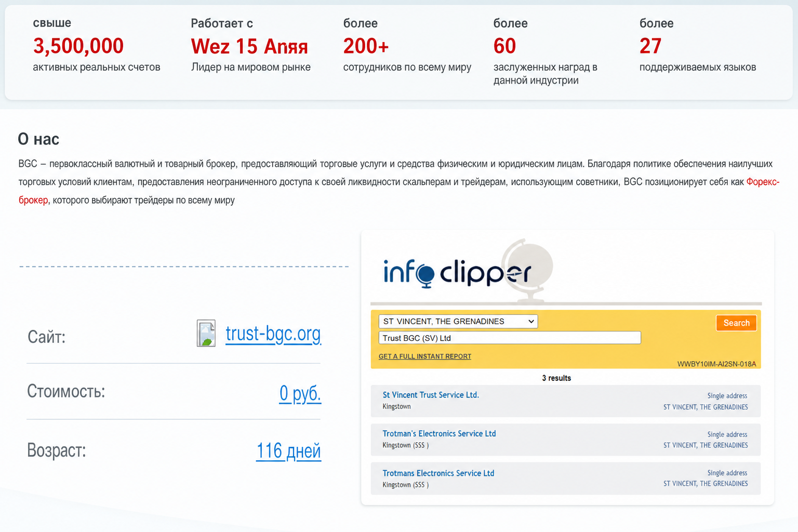Viewport: 798px width, 532px height.
Task: Click the активных реальных счетов caption
Action: (97, 67)
